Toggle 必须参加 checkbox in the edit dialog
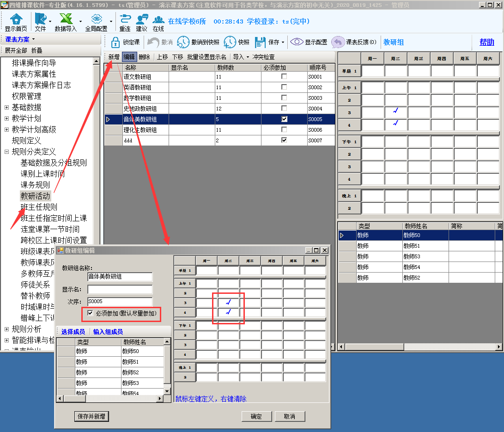 (90, 313)
